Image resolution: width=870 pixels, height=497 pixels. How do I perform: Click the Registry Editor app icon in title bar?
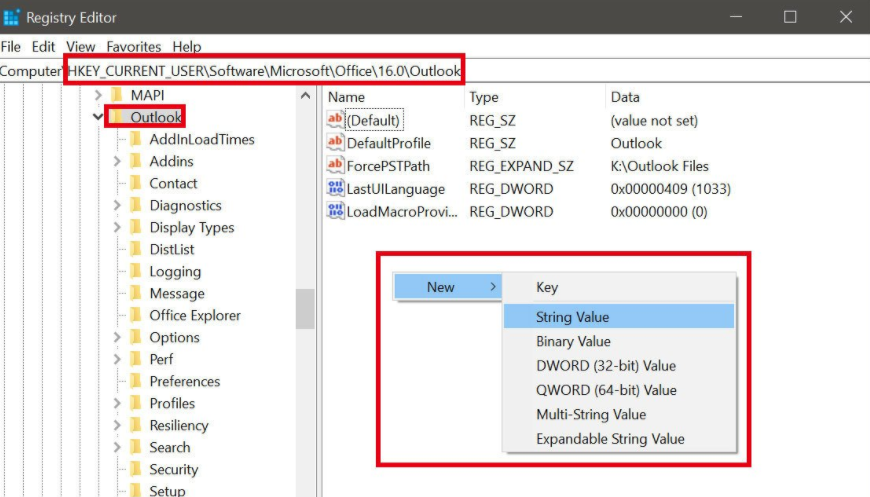pos(12,17)
